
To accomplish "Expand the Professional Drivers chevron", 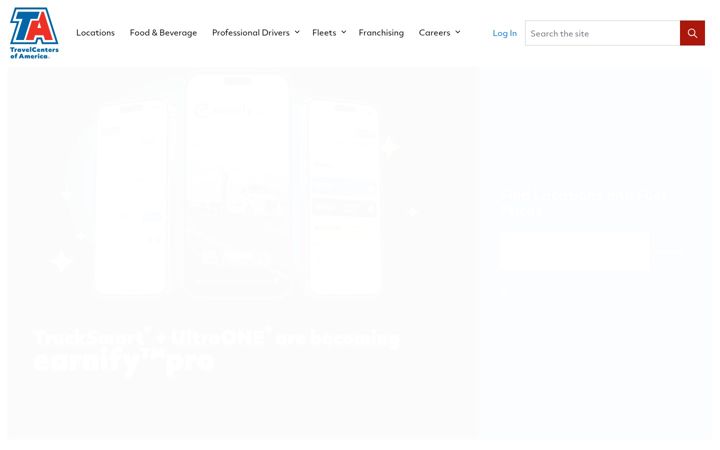I will (x=297, y=32).
